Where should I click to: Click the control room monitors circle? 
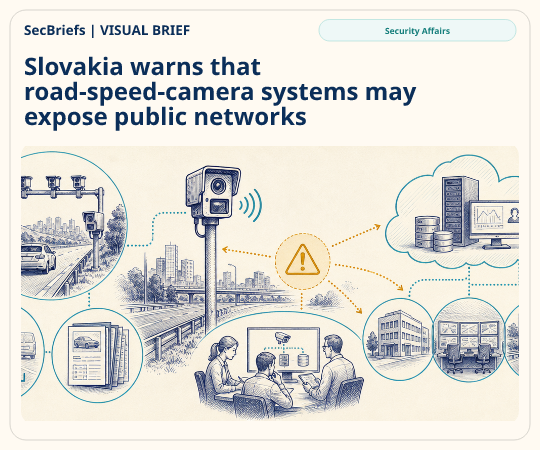pos(469,340)
